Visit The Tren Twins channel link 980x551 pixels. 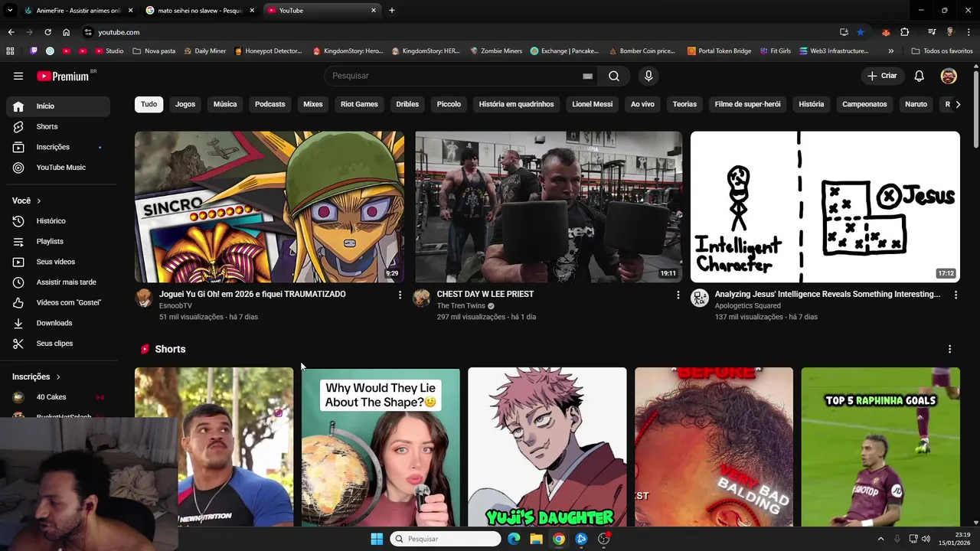pos(461,306)
